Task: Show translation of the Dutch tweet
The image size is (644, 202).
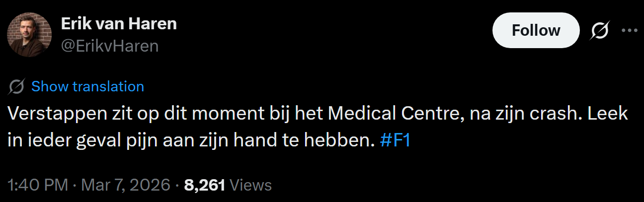Action: tap(87, 87)
